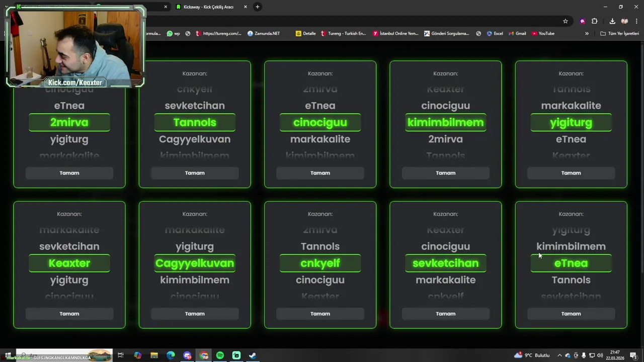This screenshot has height=362, width=644.
Task: Expand hidden bookmarks chevron
Action: tap(587, 34)
